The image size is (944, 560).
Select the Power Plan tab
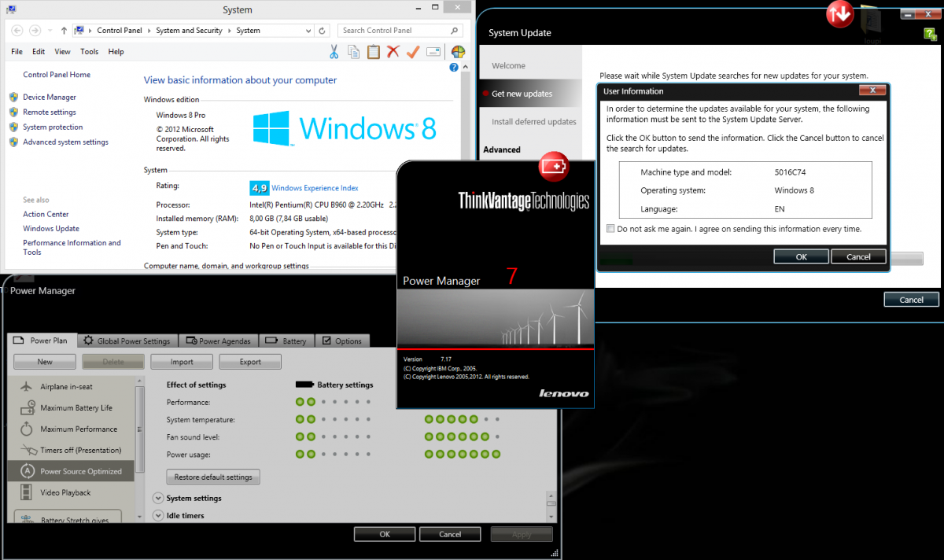coord(43,341)
